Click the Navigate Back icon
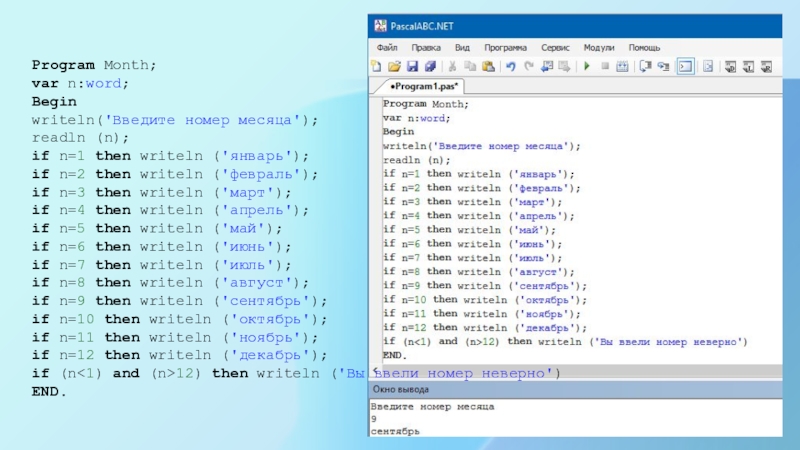Image resolution: width=800 pixels, height=450 pixels. point(547,66)
